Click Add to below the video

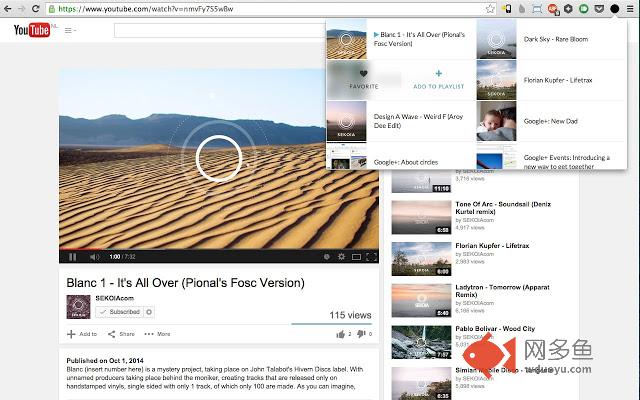click(82, 334)
